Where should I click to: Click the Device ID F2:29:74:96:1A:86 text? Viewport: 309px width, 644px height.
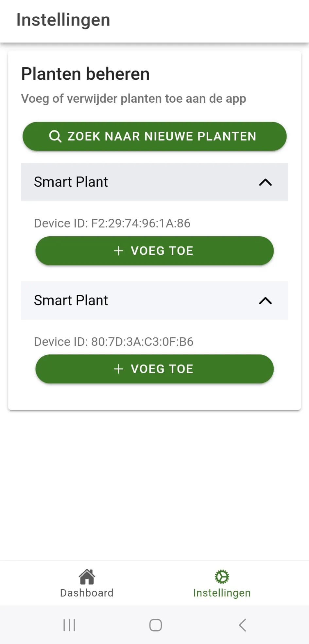112,223
